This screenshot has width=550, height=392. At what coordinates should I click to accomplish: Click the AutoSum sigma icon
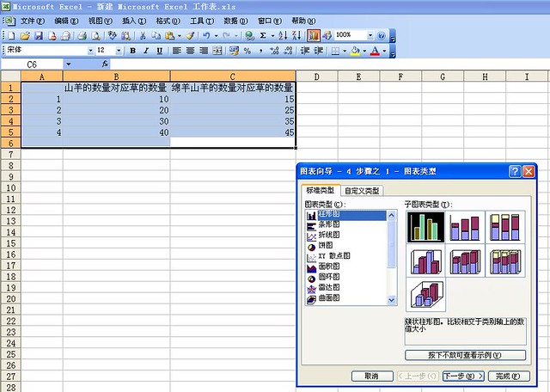point(263,35)
